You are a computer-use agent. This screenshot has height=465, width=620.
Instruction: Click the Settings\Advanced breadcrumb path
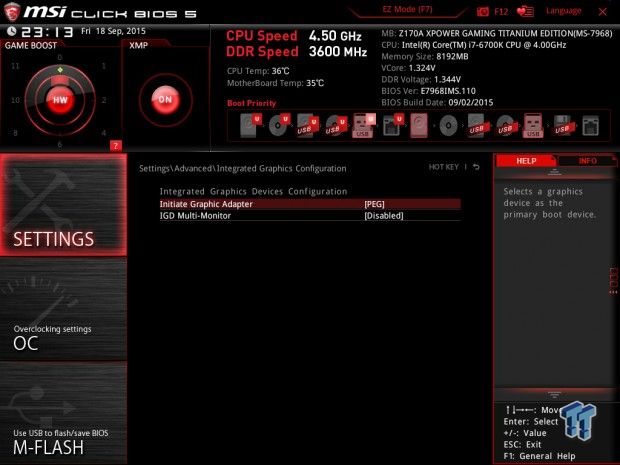click(242, 168)
